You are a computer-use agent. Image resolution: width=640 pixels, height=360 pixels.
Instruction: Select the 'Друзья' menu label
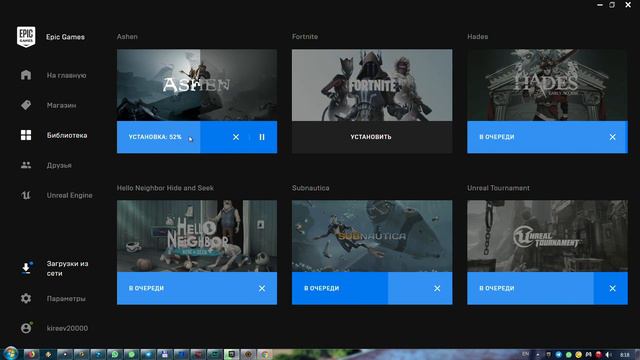point(59,165)
